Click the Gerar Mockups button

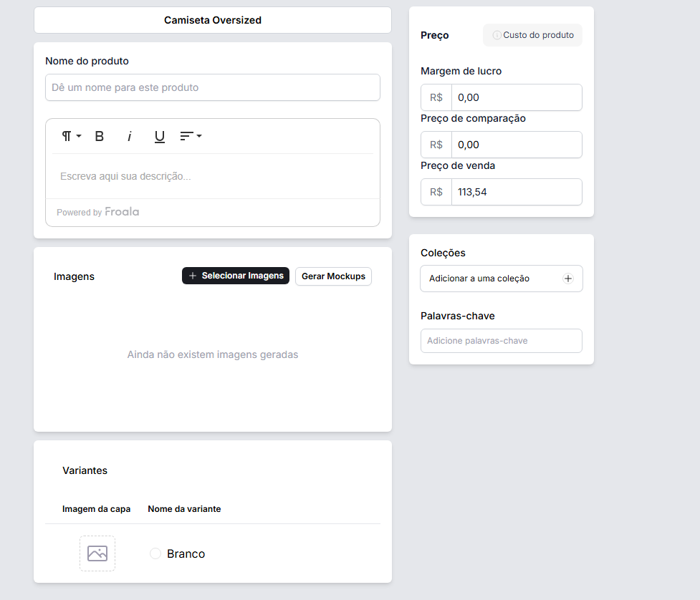(x=333, y=276)
